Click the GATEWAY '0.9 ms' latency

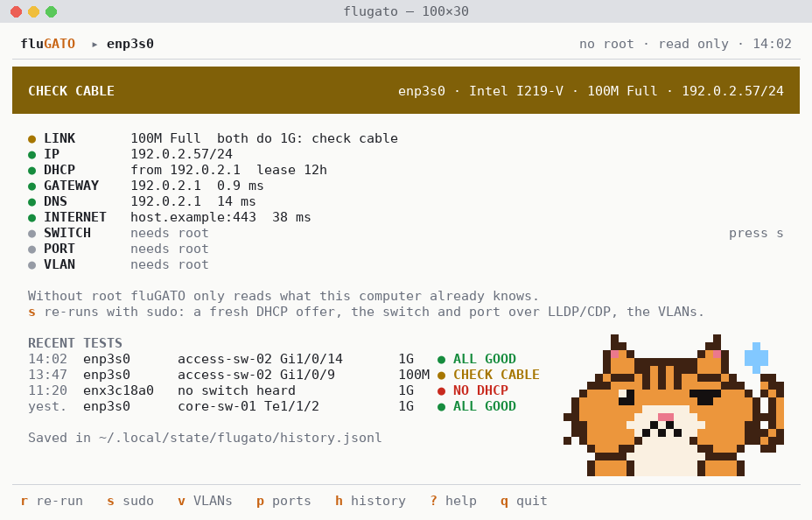pos(241,186)
